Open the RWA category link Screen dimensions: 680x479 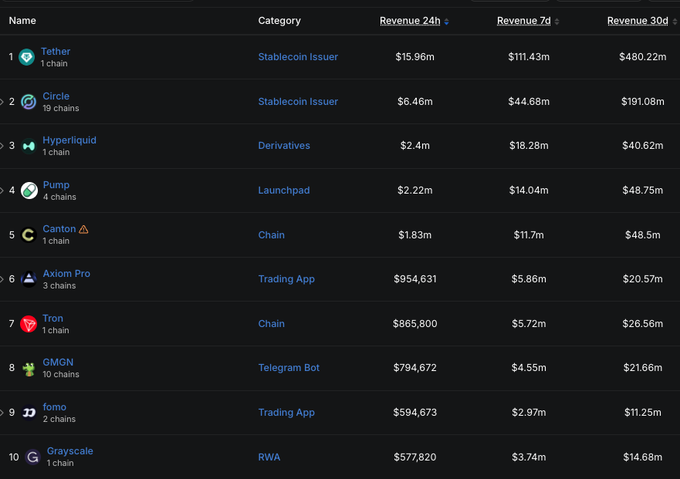pos(269,457)
